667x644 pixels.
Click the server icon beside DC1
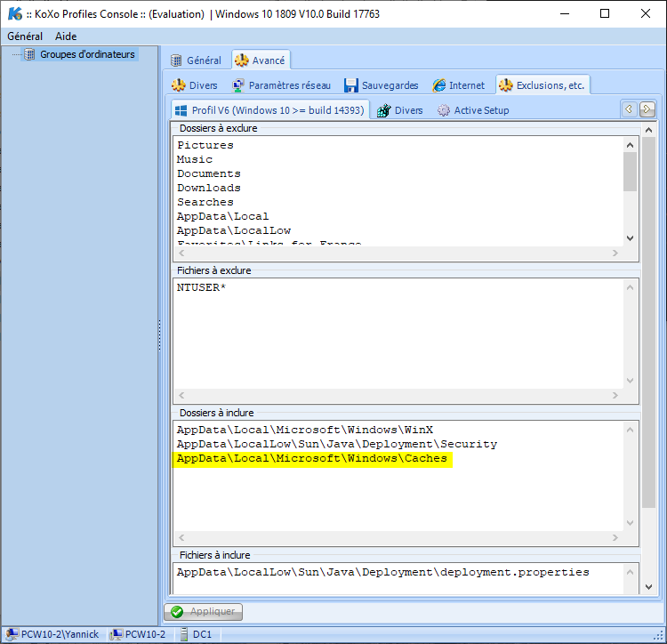[x=184, y=634]
